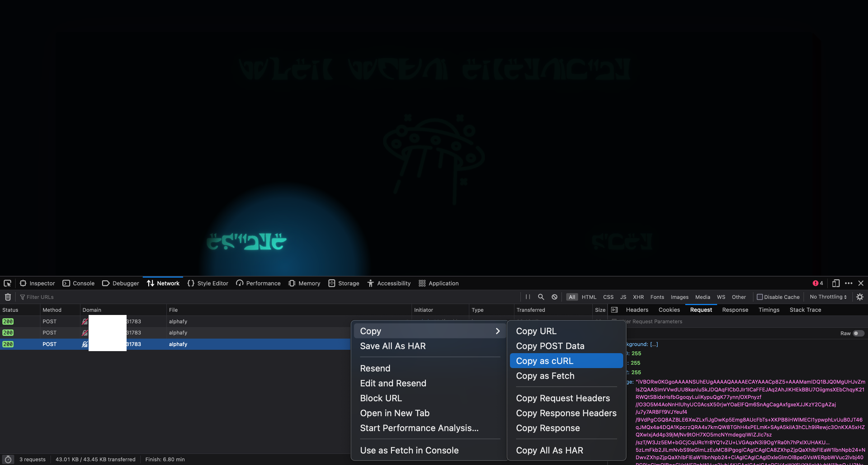Open the network search magnifier
Screen dimensions: 868x465
(541, 297)
